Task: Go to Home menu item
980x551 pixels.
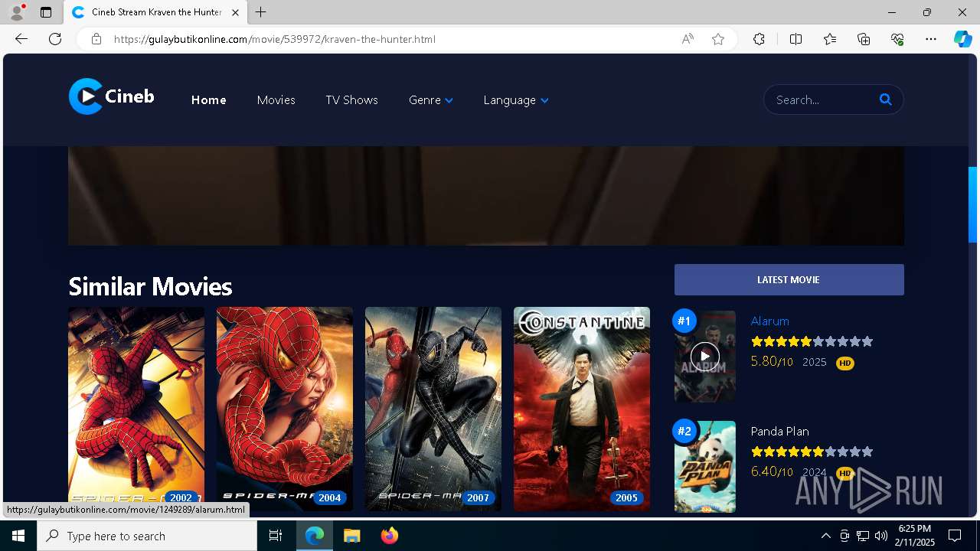Action: 209,99
